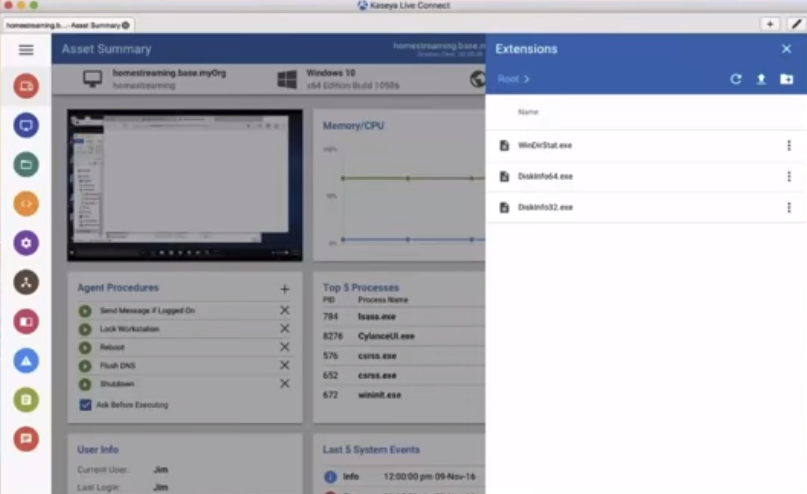Click the pencil edit icon in tab bar

(796, 24)
